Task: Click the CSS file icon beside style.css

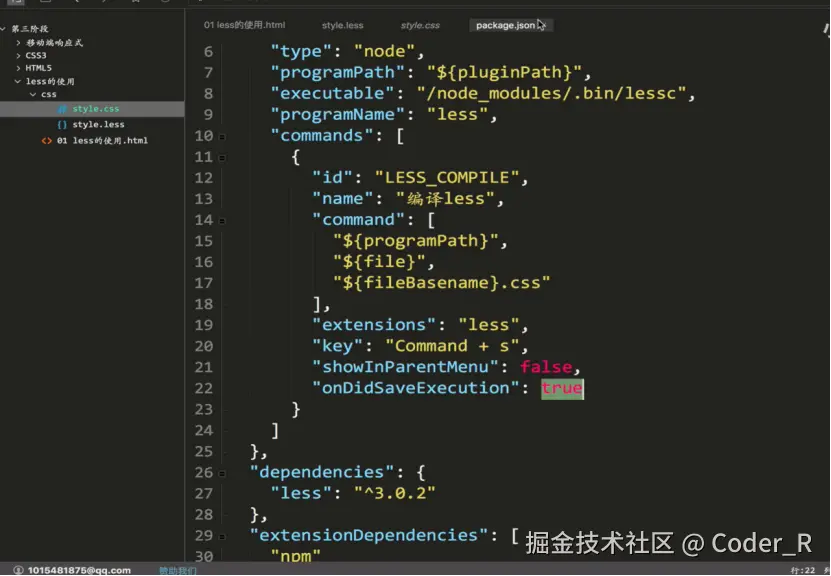Action: (x=62, y=109)
